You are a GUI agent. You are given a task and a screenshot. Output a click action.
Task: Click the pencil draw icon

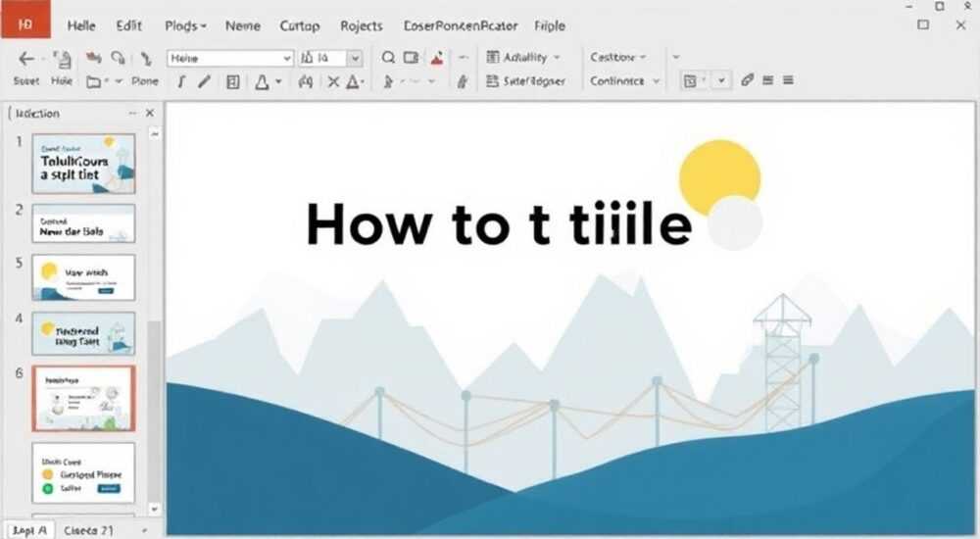(205, 81)
